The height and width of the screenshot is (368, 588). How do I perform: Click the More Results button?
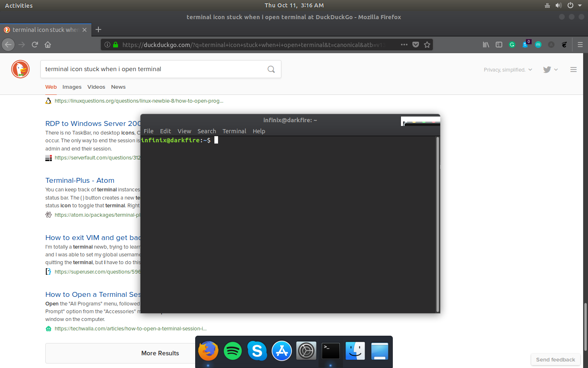(160, 353)
